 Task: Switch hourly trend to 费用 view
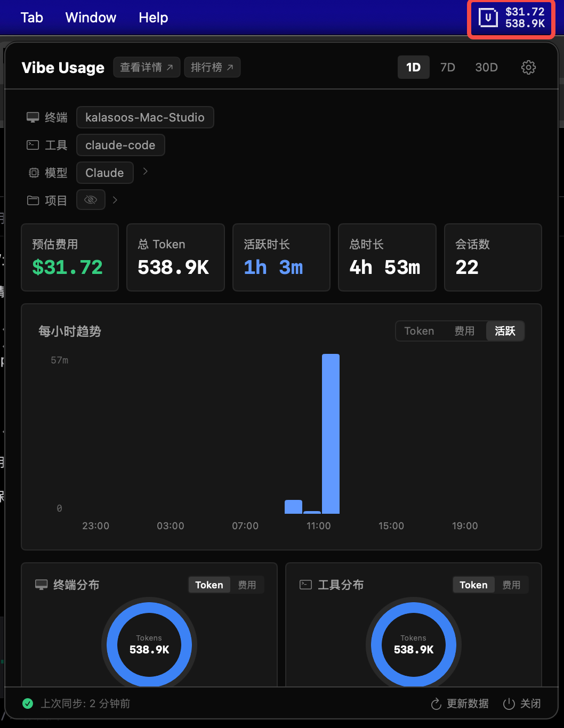point(464,331)
